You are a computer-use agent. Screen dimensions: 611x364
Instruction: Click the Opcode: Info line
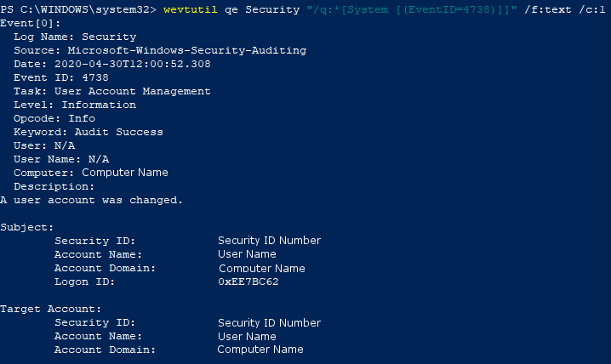tap(54, 119)
